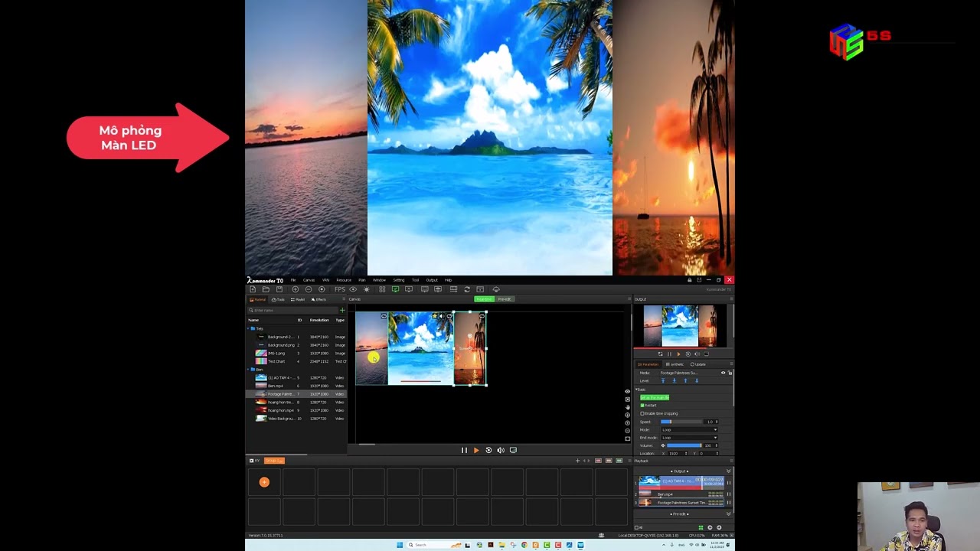Click the refresh arrows toolbar icon
This screenshot has height=551, width=980.
point(467,289)
